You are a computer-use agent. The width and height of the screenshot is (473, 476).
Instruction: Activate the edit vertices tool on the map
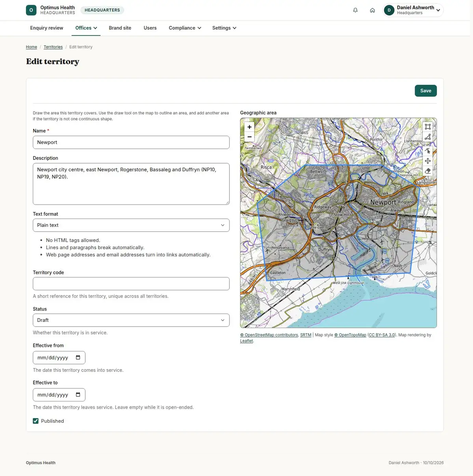click(x=428, y=151)
